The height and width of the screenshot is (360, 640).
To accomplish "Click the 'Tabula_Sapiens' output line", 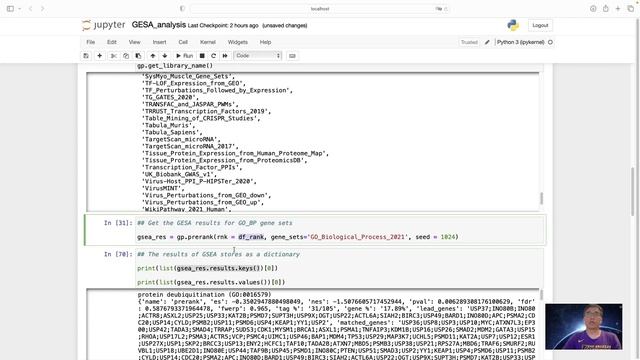I will click(172, 132).
